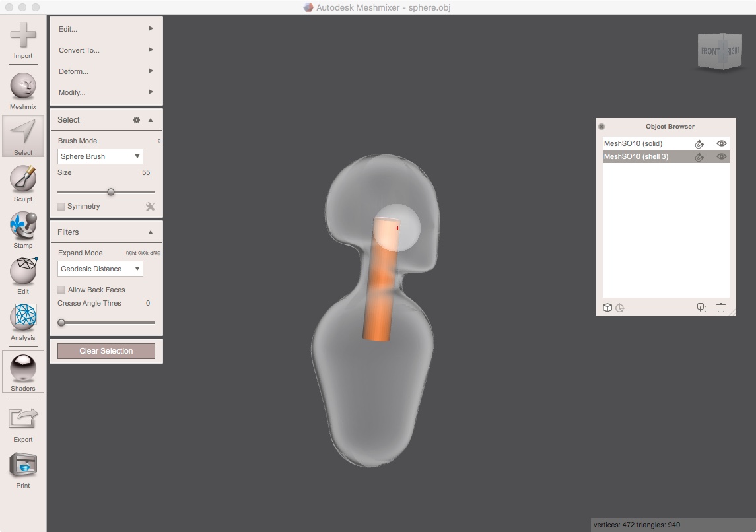
Task: Open the Analysis tool
Action: pos(23,322)
